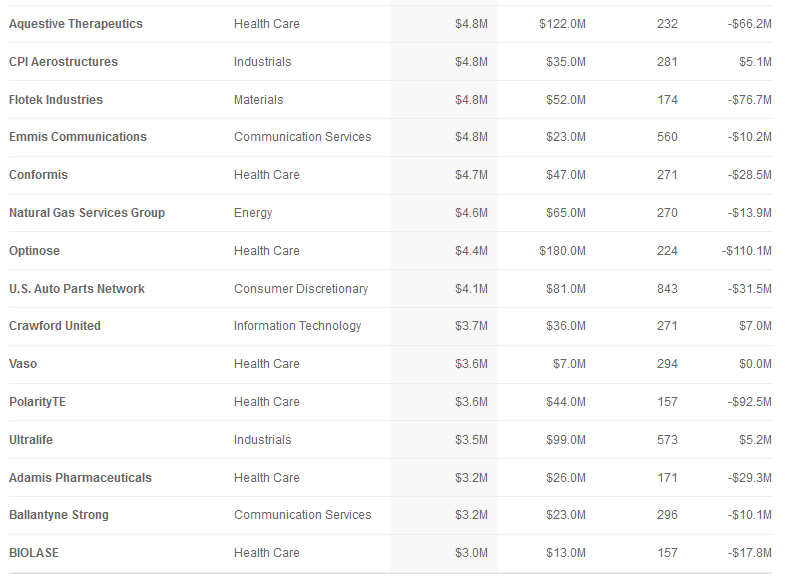Click Information Technology sector for Crawford United
This screenshot has height=578, width=785.
tap(297, 326)
